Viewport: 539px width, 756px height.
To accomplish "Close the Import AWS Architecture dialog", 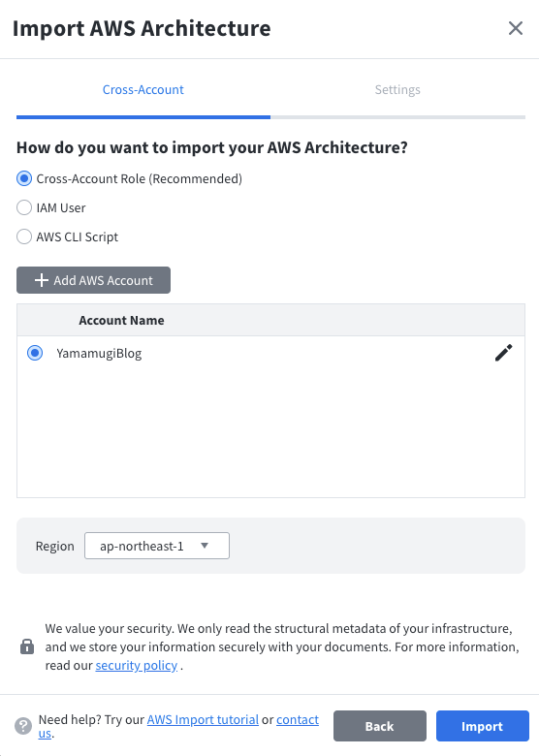I will click(x=516, y=28).
